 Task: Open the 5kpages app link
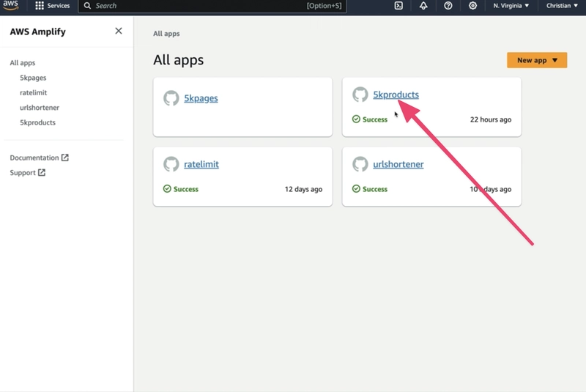click(x=201, y=98)
